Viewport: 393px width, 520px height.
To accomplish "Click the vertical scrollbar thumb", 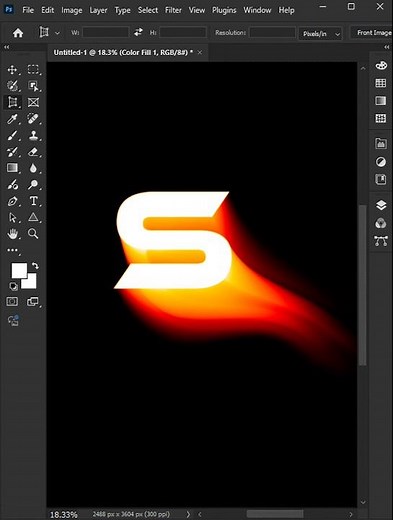I will (x=363, y=285).
